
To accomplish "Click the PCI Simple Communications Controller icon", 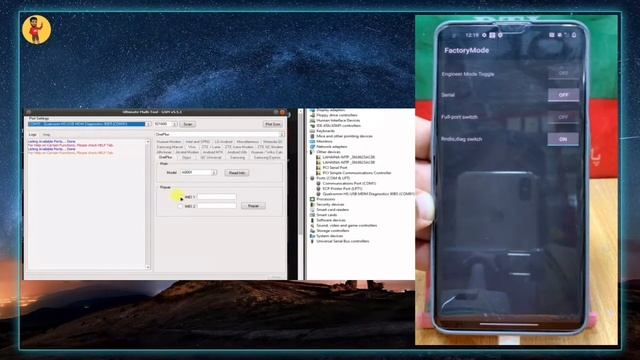I will [318, 173].
